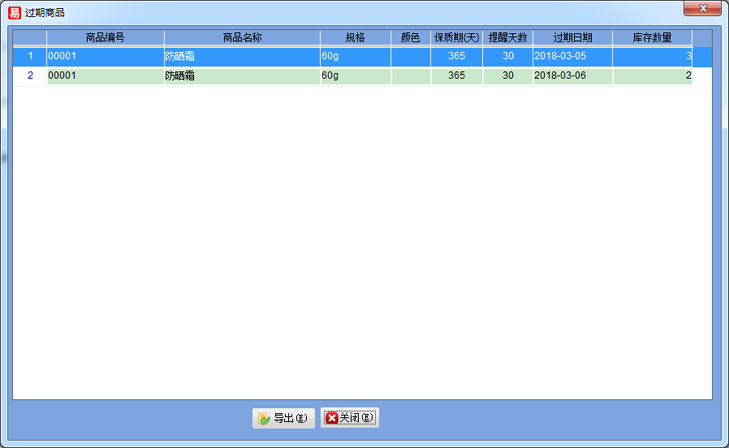Click the 60g spec cell in row two
This screenshot has height=448, width=729.
pos(355,75)
